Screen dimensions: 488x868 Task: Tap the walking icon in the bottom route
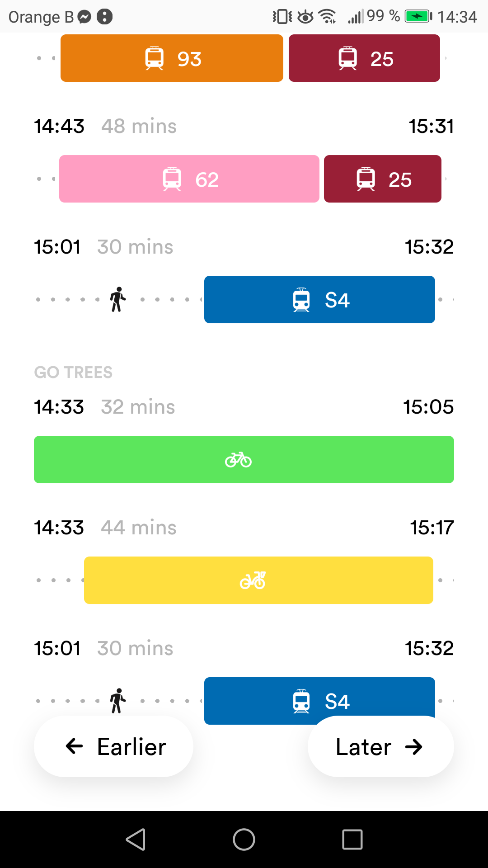point(117,700)
